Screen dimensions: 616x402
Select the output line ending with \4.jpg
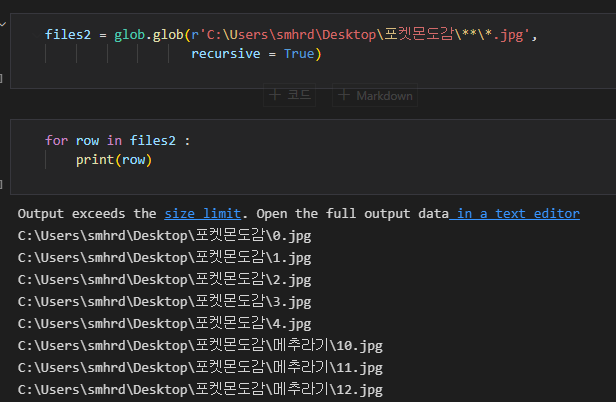pos(164,324)
